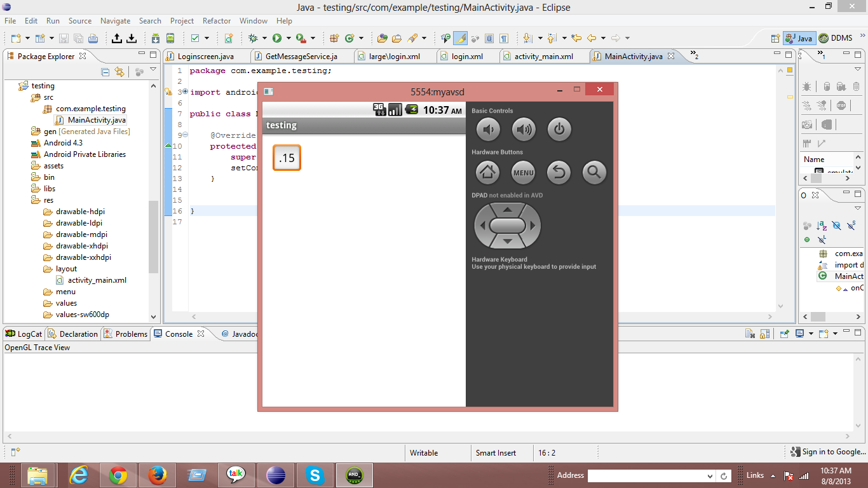Click the New Android XML File icon
The image size is (868, 488).
click(229, 38)
